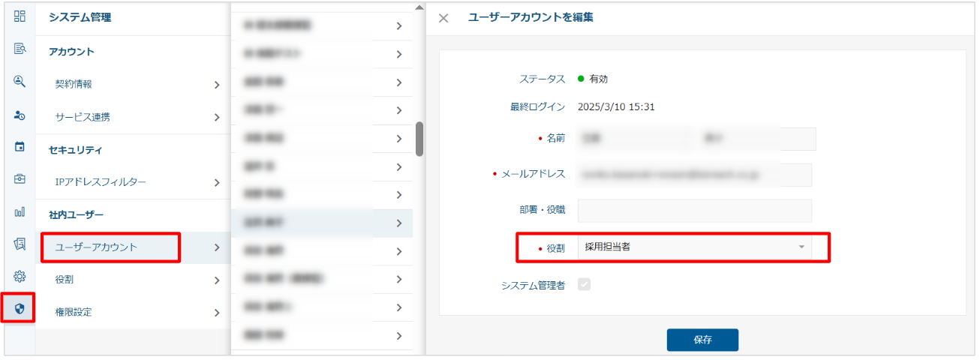
Task: Click the gear settings icon in sidebar
Action: (20, 276)
